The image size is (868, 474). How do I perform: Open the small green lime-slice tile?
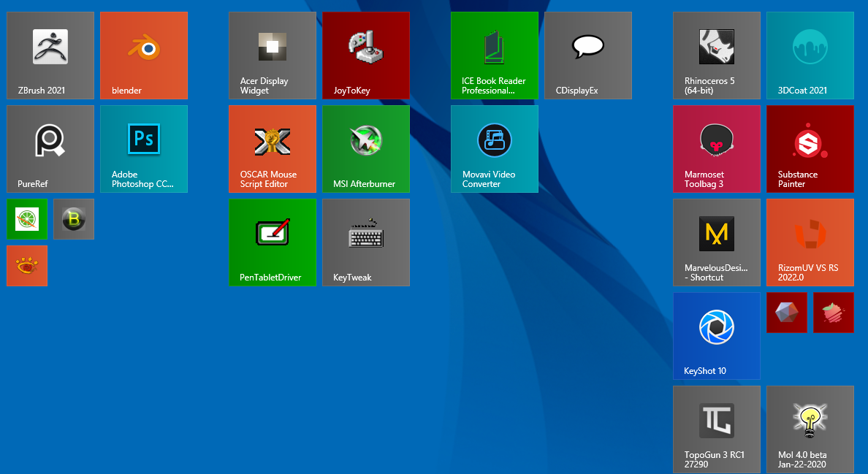coord(27,219)
